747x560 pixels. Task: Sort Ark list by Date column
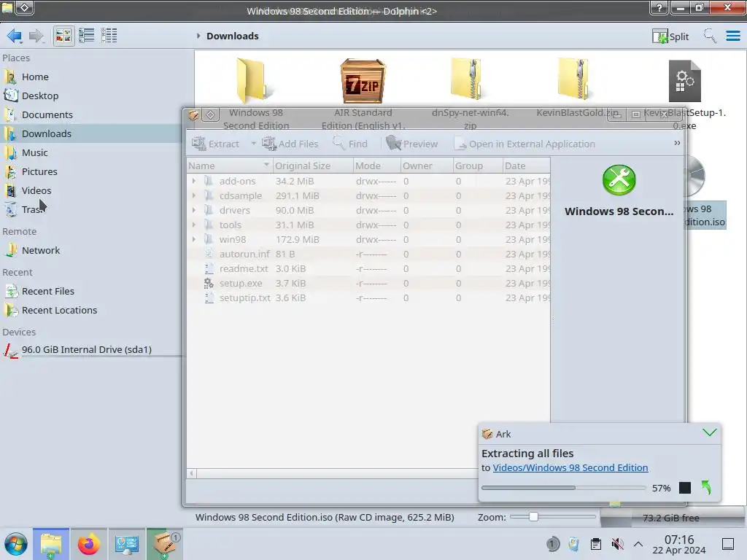(x=527, y=166)
